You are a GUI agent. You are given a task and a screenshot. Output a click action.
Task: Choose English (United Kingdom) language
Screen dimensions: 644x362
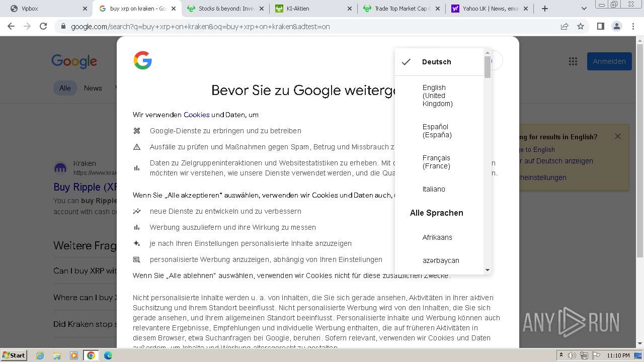point(439,96)
